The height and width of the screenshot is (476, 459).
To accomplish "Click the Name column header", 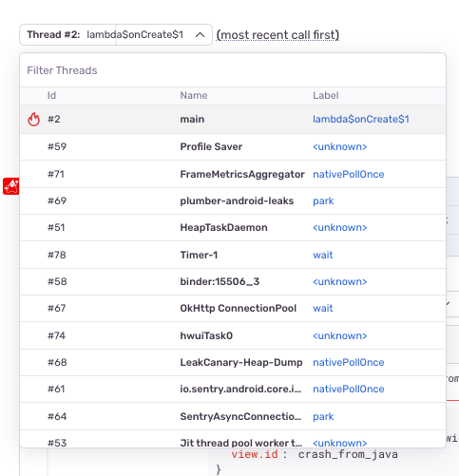I will coord(194,95).
